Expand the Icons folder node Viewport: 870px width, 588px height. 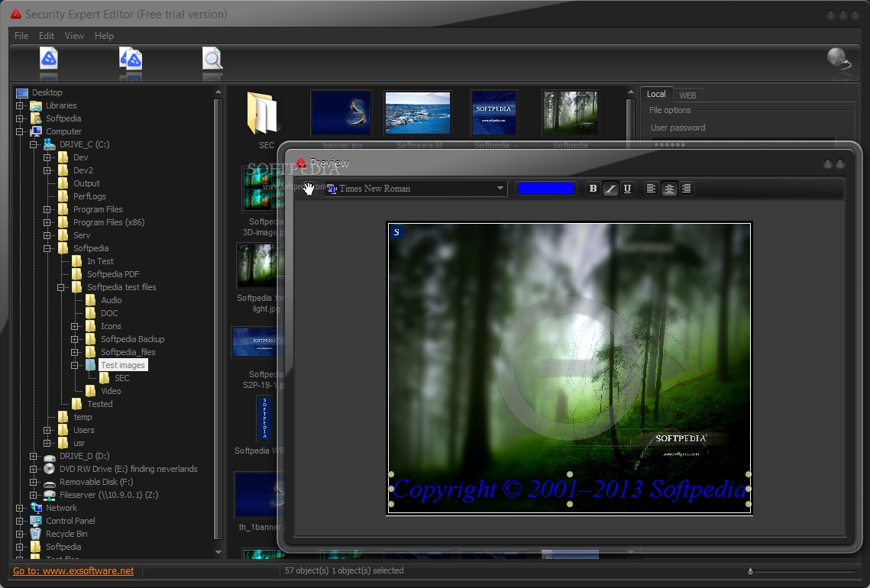click(x=75, y=326)
